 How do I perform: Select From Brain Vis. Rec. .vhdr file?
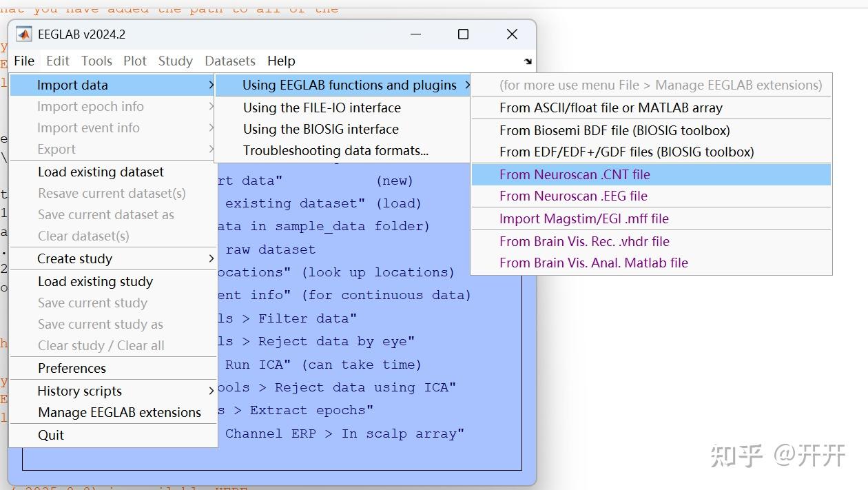click(652, 241)
